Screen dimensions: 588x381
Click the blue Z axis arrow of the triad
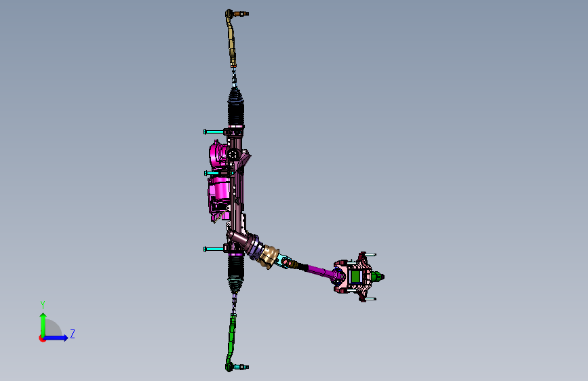pyautogui.click(x=56, y=338)
